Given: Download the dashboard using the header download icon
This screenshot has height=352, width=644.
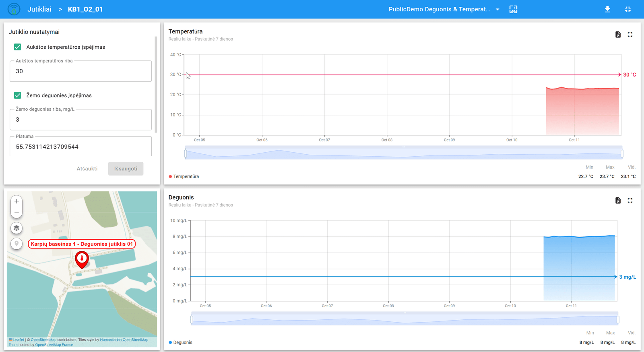Looking at the screenshot, I should coord(607,9).
